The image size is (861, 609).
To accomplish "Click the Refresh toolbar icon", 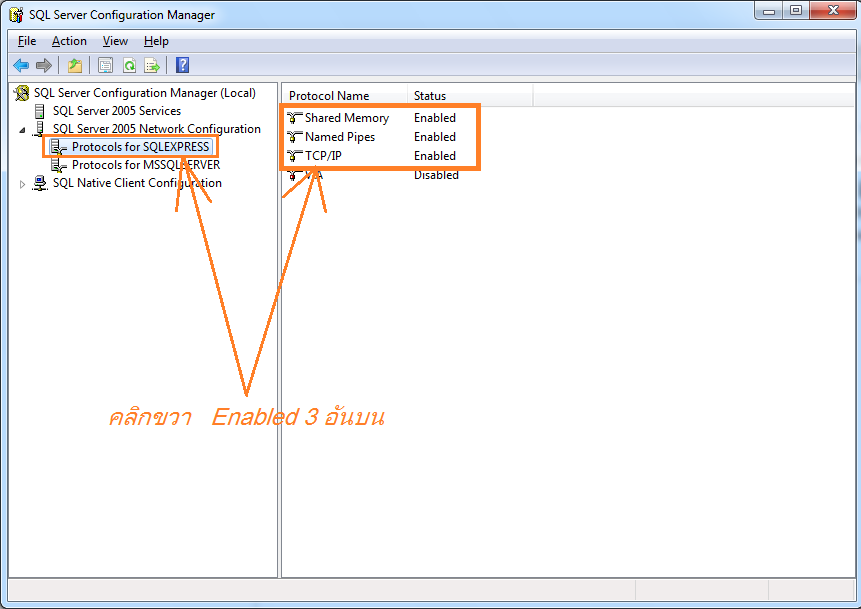I will (x=129, y=65).
